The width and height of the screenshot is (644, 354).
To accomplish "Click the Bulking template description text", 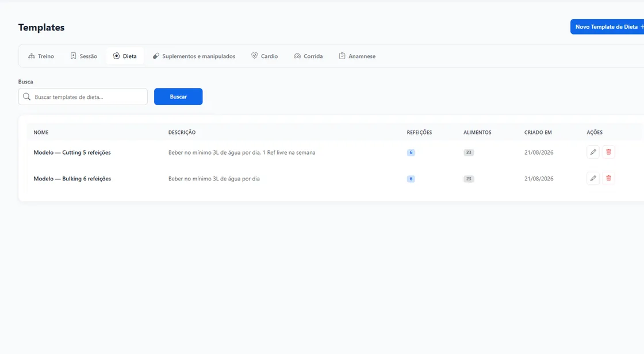I will 214,179.
